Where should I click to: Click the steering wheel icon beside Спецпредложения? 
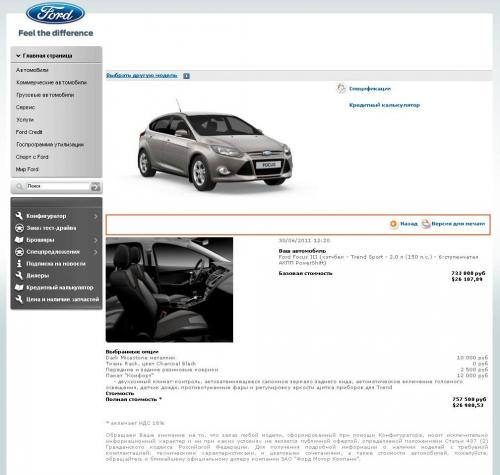click(19, 252)
